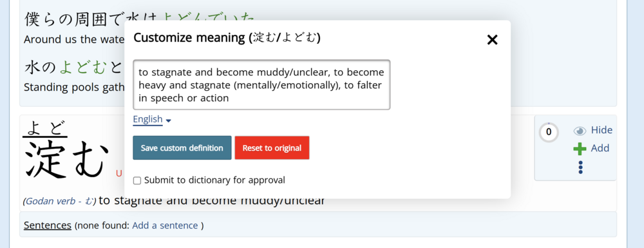This screenshot has width=644, height=248.
Task: Open the Godan verb - む grammar link
Action: pyautogui.click(x=59, y=202)
